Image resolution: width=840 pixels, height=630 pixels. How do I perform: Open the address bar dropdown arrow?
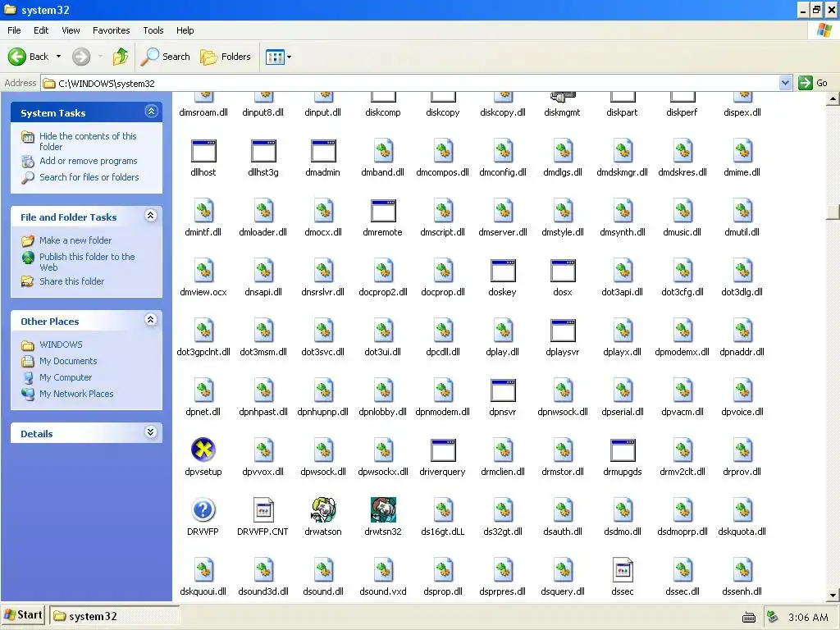point(785,83)
